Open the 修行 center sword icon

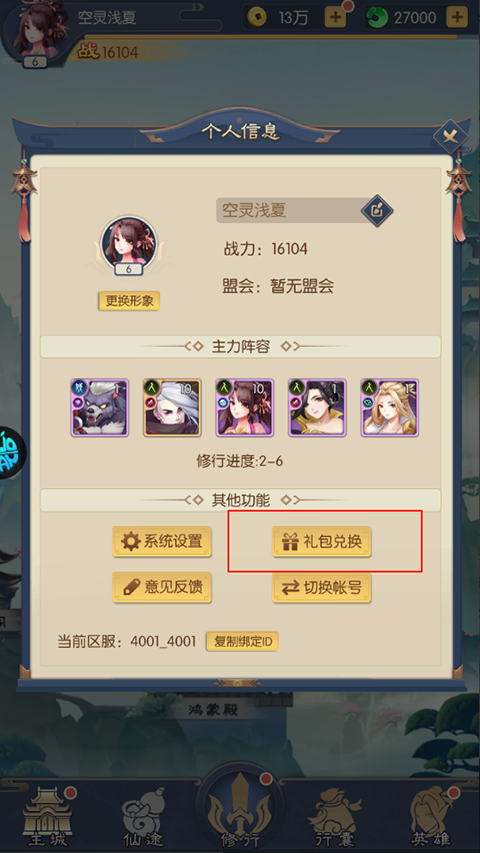[239, 811]
